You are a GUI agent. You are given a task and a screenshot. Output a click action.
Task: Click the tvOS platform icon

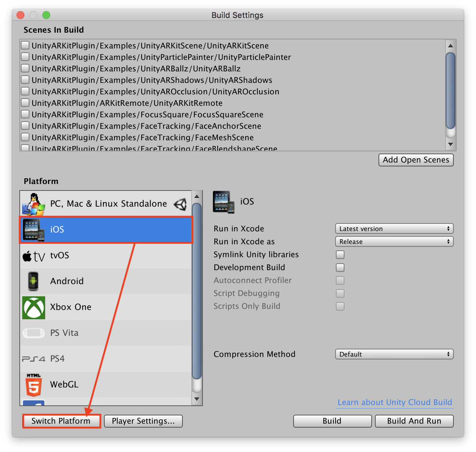pos(34,256)
